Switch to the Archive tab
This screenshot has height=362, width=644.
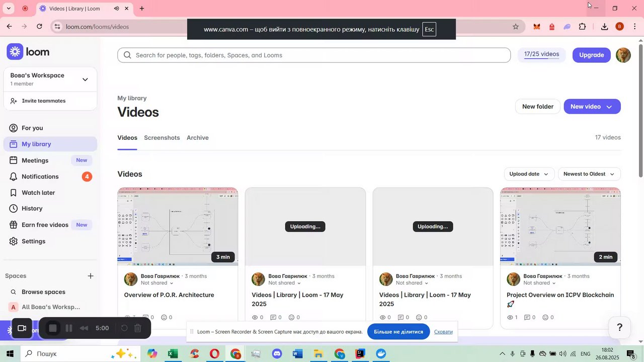coord(198,138)
